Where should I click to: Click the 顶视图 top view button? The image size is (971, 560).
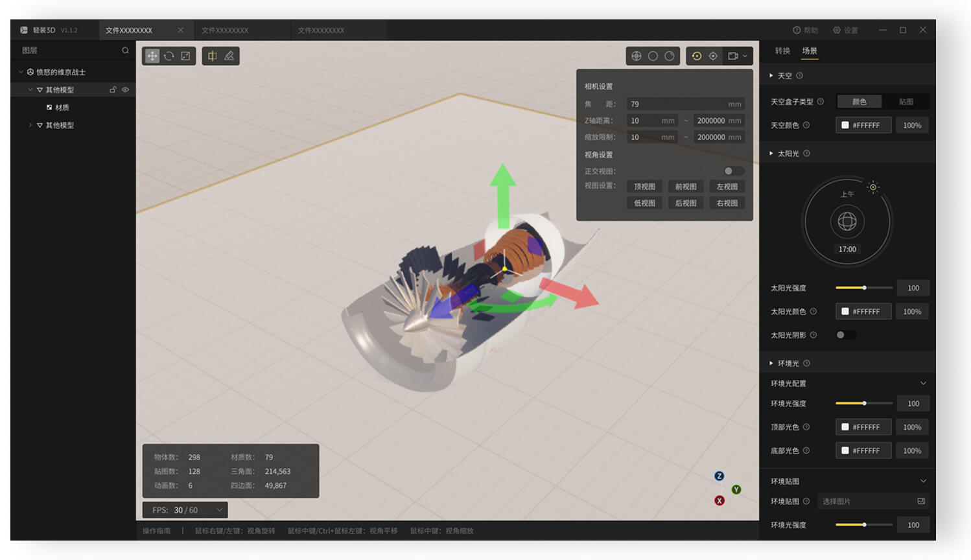(644, 187)
